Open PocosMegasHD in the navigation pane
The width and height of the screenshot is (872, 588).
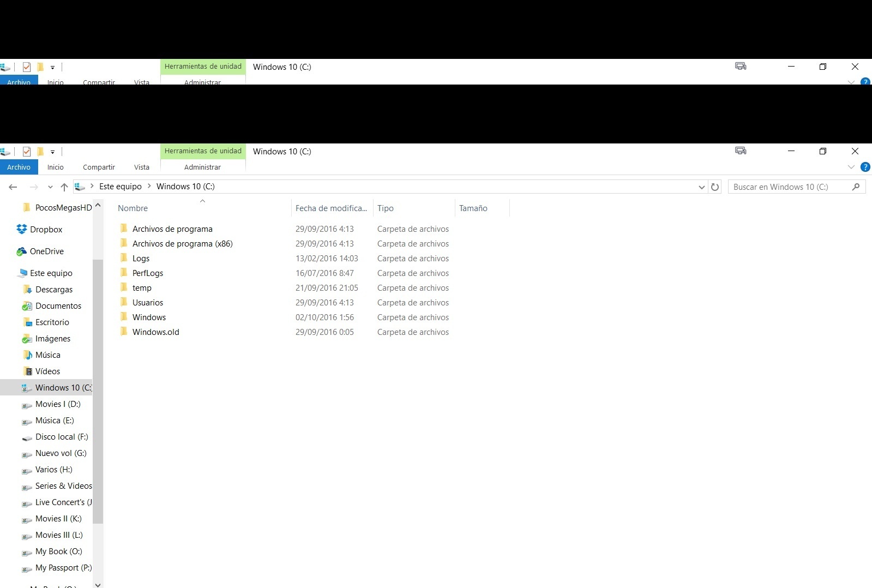(x=57, y=208)
